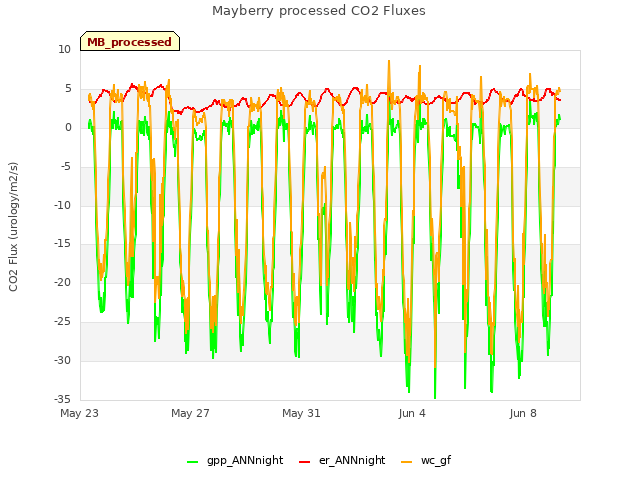Toggle the gpp_ANNnight legend entry

(235, 460)
